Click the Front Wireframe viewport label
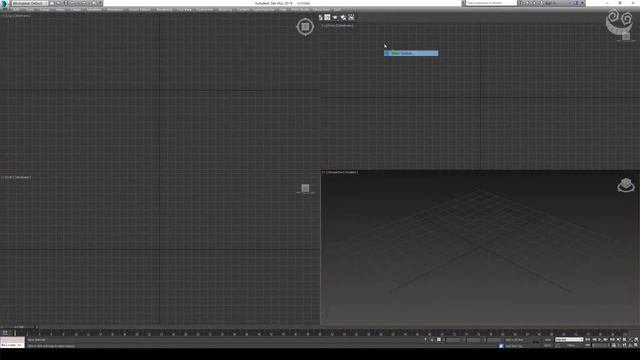This screenshot has width=640, height=360. (337, 25)
